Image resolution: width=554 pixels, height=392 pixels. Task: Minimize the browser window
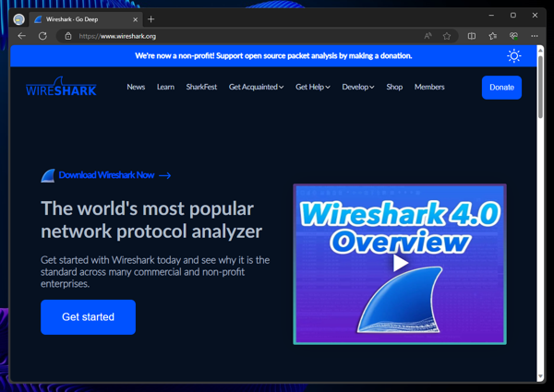click(x=491, y=15)
